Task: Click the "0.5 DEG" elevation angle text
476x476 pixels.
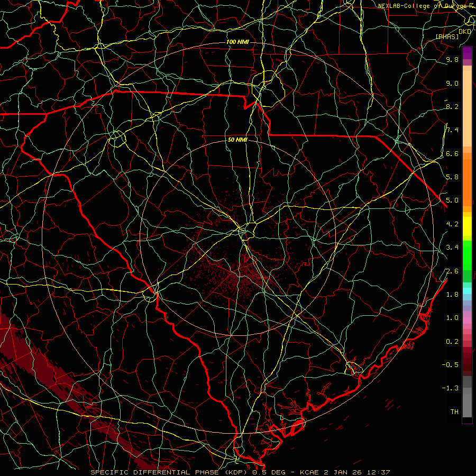Action: 269,472
